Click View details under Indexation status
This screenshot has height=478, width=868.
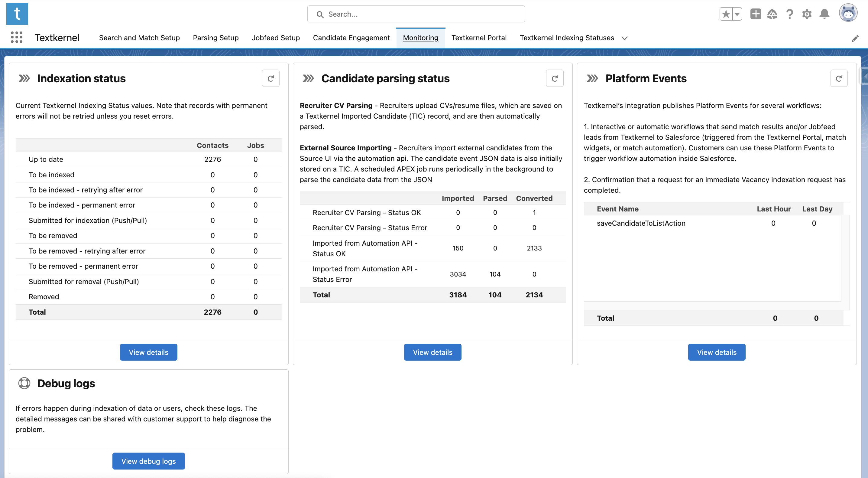[x=149, y=352]
